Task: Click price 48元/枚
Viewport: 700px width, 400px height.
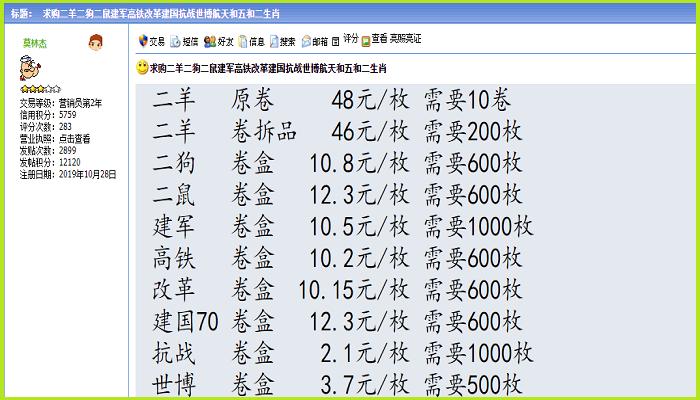Action: (x=370, y=100)
